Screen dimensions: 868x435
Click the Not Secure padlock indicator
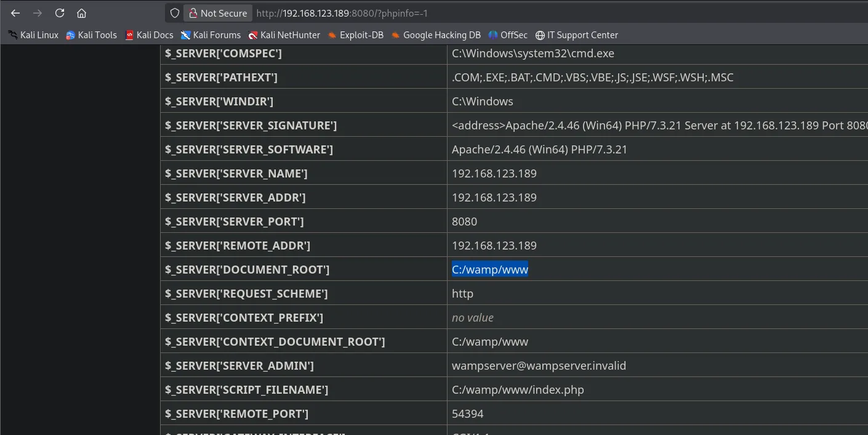[217, 13]
